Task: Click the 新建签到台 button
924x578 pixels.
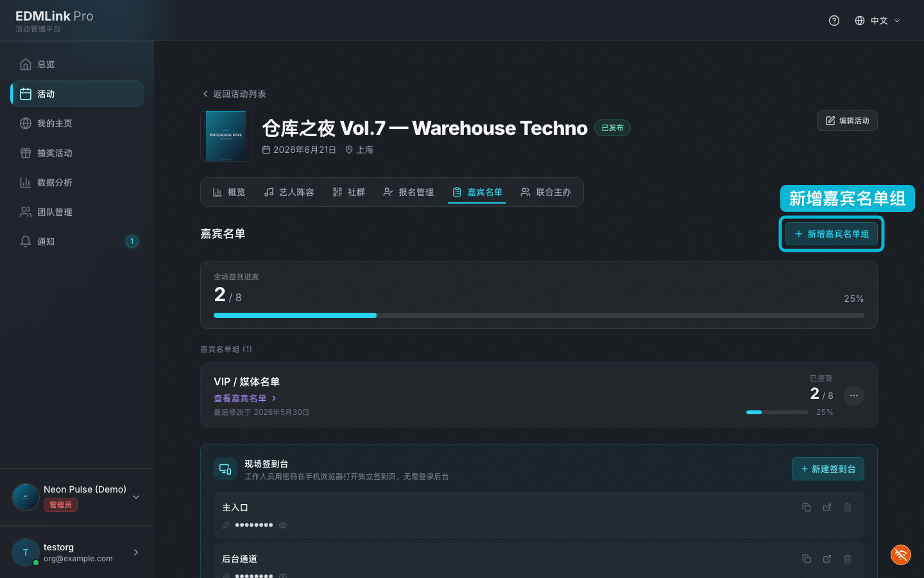Action: pyautogui.click(x=828, y=469)
